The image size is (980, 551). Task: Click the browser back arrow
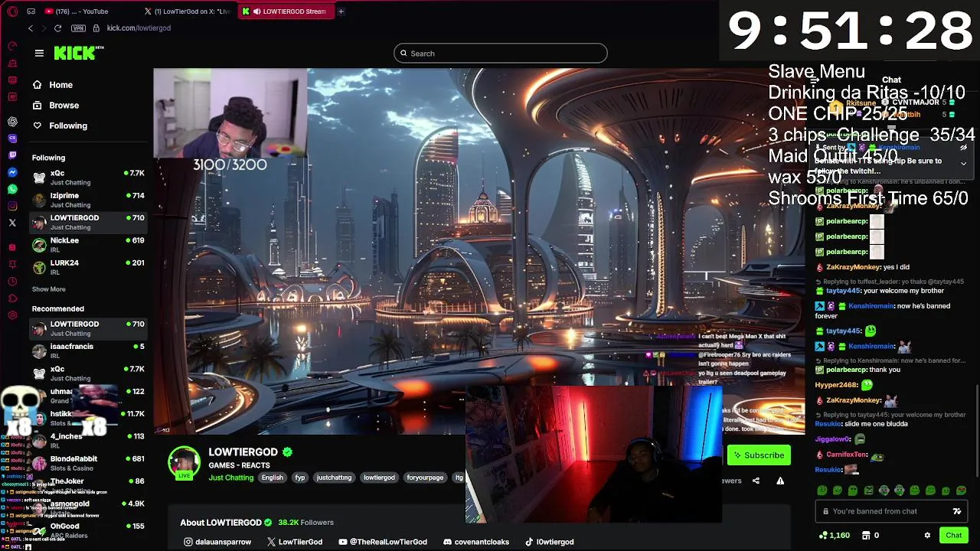[x=31, y=28]
